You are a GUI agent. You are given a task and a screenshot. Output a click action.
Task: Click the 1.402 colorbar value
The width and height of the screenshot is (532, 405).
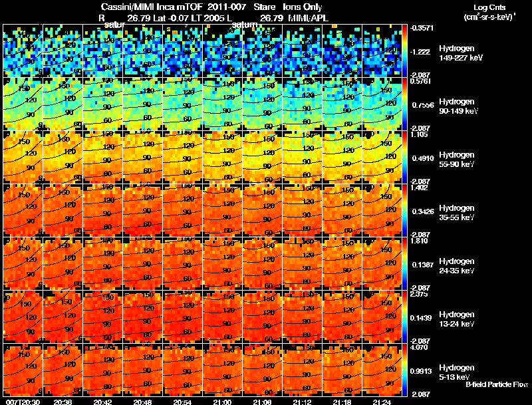[419, 188]
